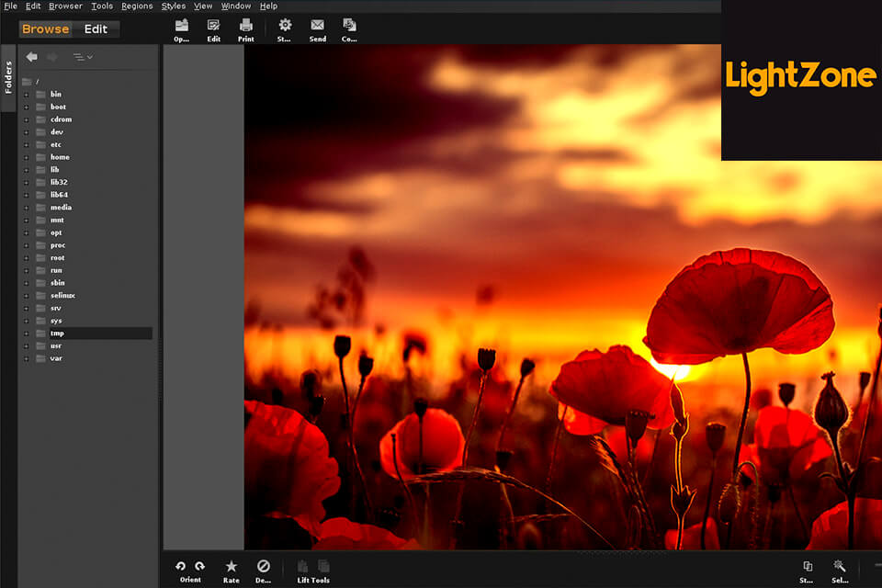Navigate back with the left arrow
Viewport: 882px width, 588px height.
coord(32,57)
